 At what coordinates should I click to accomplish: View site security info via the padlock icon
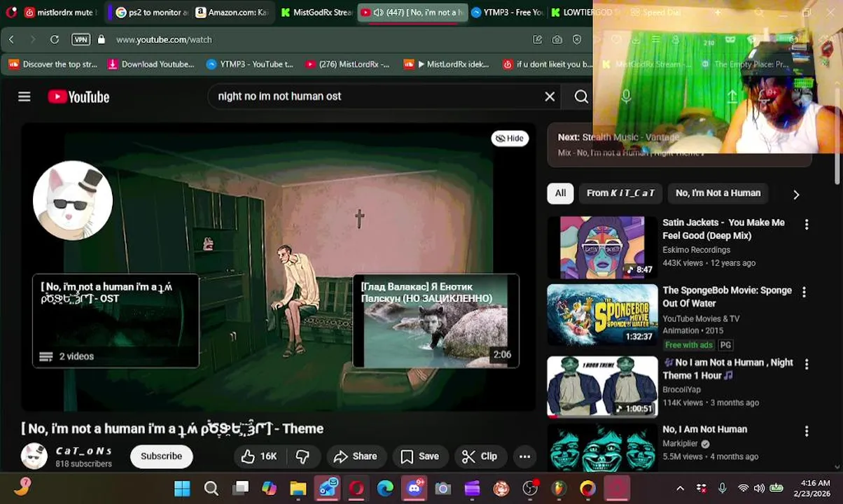click(102, 40)
